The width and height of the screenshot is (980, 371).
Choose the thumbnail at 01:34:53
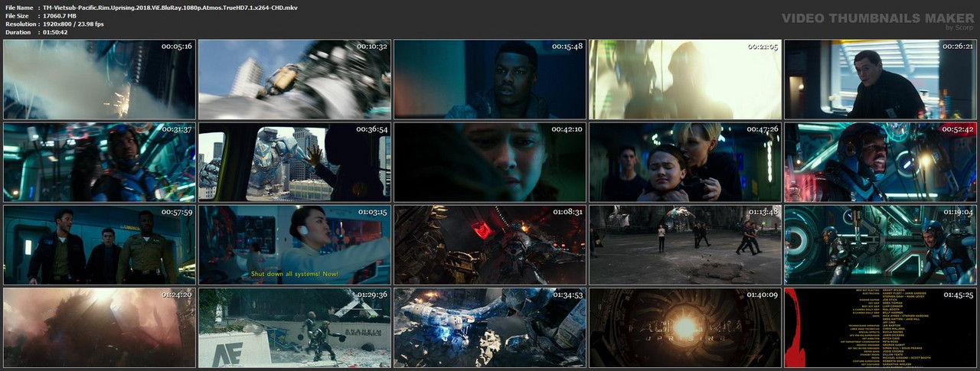[490, 327]
